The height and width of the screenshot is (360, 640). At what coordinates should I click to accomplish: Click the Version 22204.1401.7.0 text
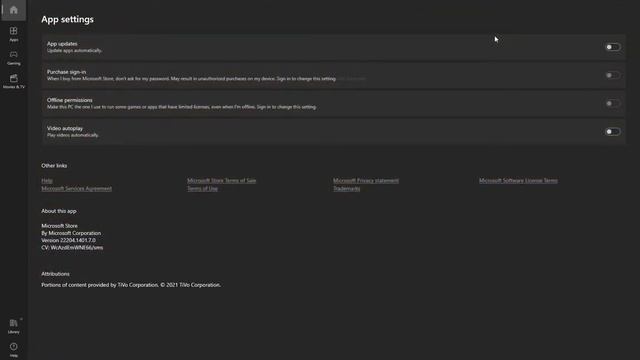tap(69, 240)
